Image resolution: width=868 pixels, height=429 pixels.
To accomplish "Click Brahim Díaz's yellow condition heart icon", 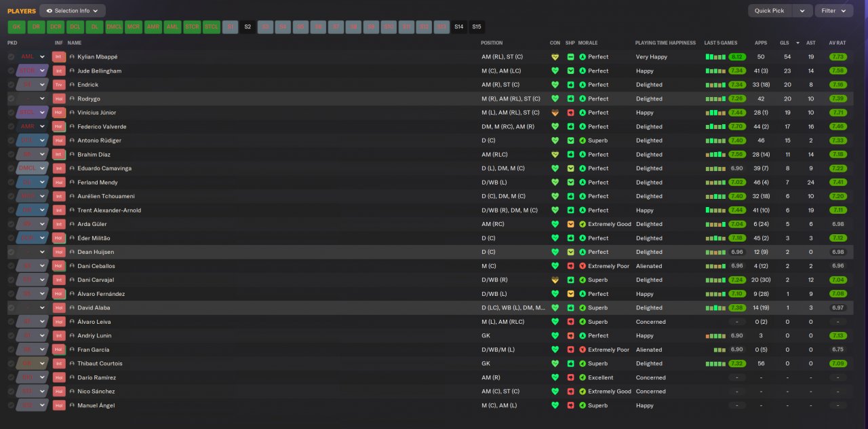I will click(555, 154).
